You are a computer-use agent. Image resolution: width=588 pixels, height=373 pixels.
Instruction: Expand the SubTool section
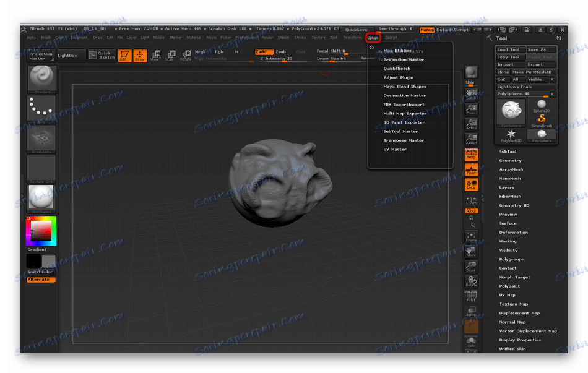click(508, 152)
